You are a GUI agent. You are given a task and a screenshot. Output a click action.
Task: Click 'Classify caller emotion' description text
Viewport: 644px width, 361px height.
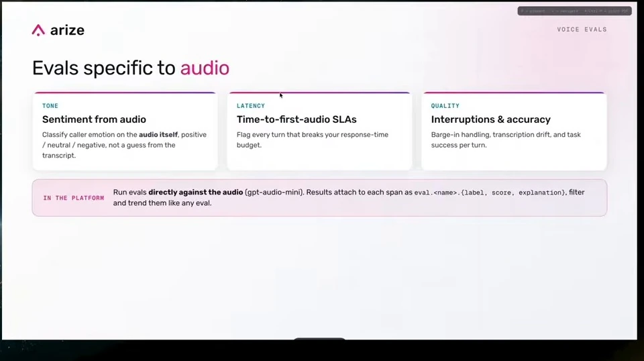(x=125, y=145)
